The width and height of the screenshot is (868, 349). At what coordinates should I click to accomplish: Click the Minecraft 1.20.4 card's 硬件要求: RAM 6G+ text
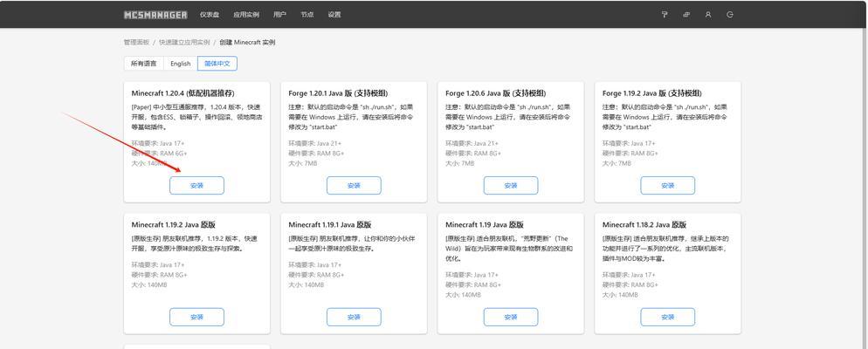pos(160,154)
